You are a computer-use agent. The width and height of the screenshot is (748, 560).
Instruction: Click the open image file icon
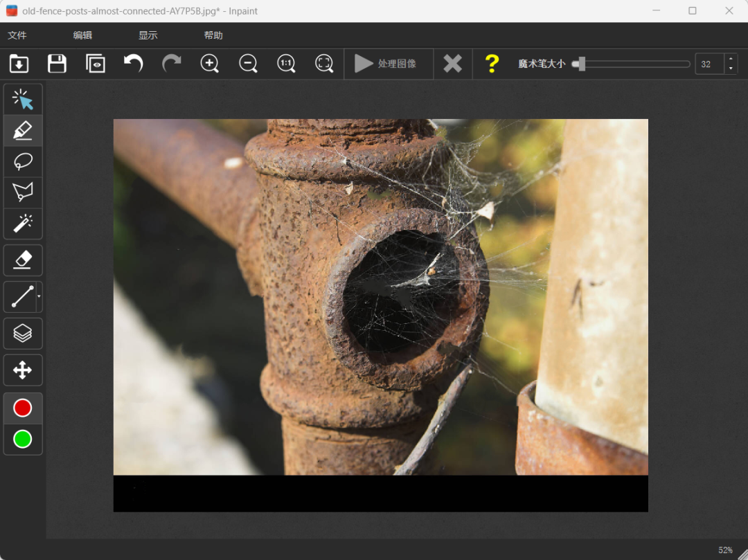pyautogui.click(x=19, y=64)
